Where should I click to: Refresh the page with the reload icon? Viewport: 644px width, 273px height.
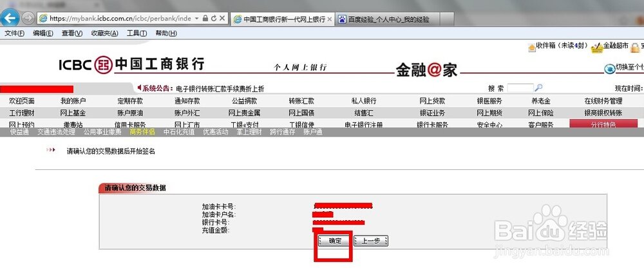(214, 19)
